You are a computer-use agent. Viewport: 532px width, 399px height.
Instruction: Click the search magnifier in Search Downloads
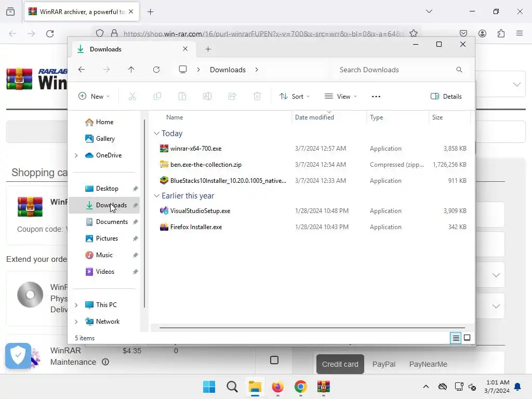459,70
